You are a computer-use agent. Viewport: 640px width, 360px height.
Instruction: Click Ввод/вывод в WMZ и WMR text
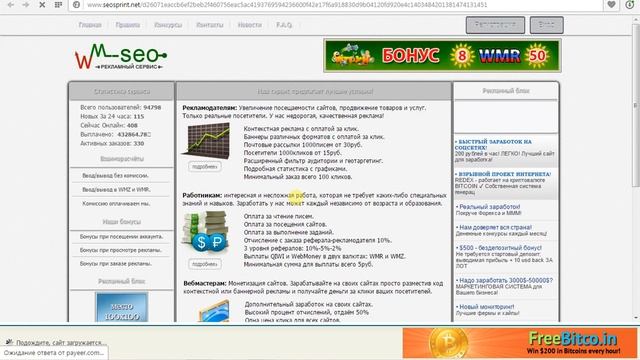pos(116,189)
